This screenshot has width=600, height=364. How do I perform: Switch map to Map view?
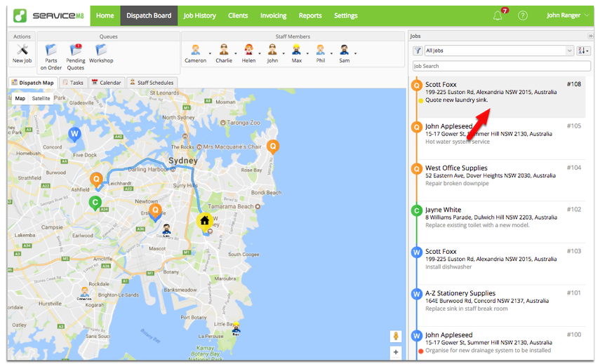coord(20,98)
